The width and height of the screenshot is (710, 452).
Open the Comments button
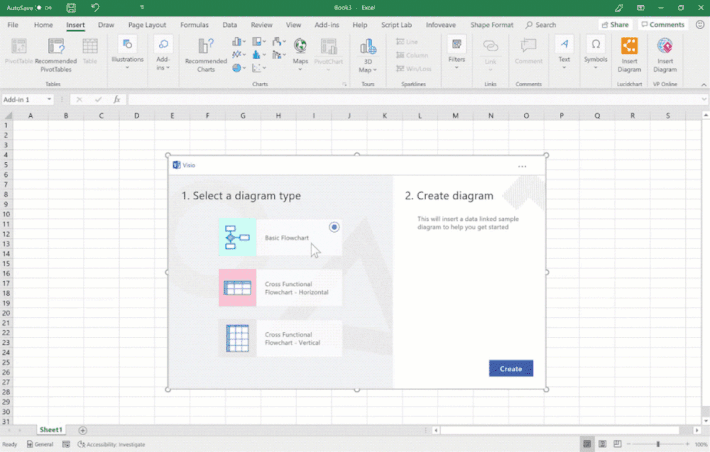(663, 24)
